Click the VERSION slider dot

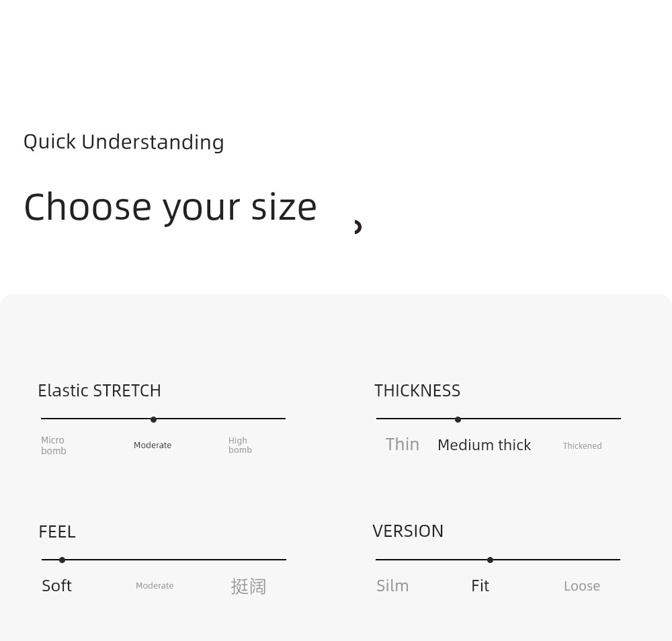(491, 560)
